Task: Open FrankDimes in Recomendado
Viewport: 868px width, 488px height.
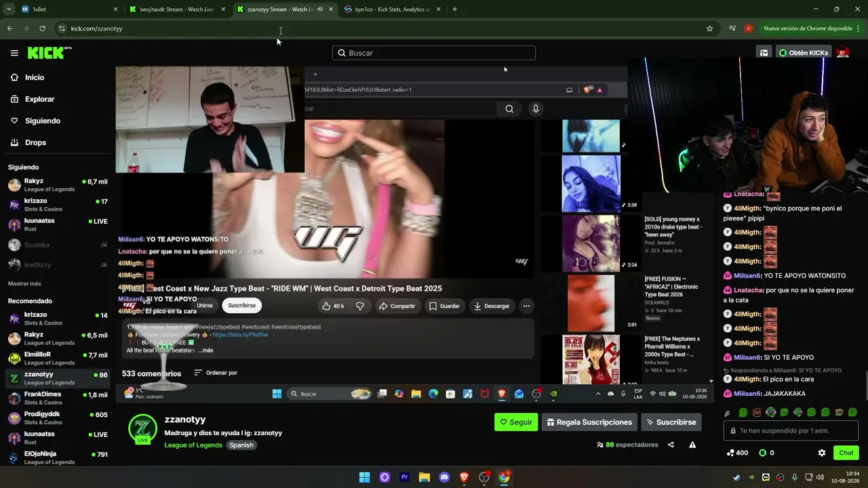Action: pyautogui.click(x=58, y=398)
